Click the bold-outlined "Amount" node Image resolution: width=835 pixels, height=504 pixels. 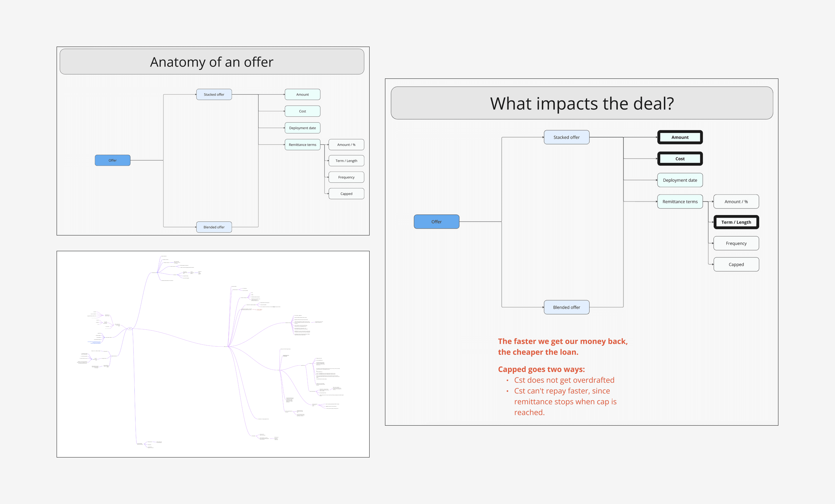tap(680, 137)
